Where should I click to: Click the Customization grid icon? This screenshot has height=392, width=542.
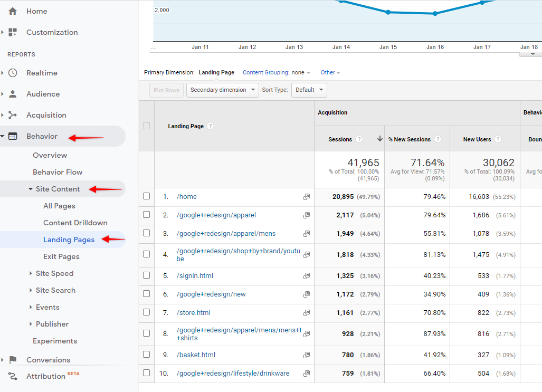pyautogui.click(x=12, y=32)
